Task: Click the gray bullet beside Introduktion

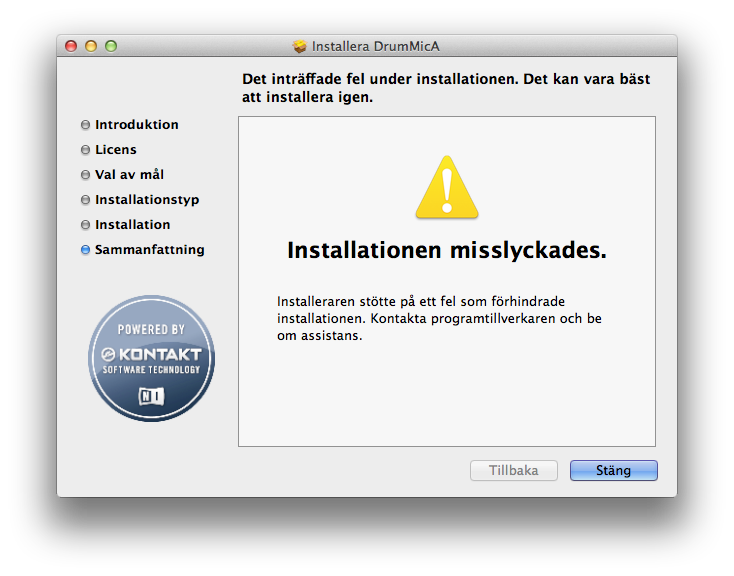Action: click(x=85, y=125)
